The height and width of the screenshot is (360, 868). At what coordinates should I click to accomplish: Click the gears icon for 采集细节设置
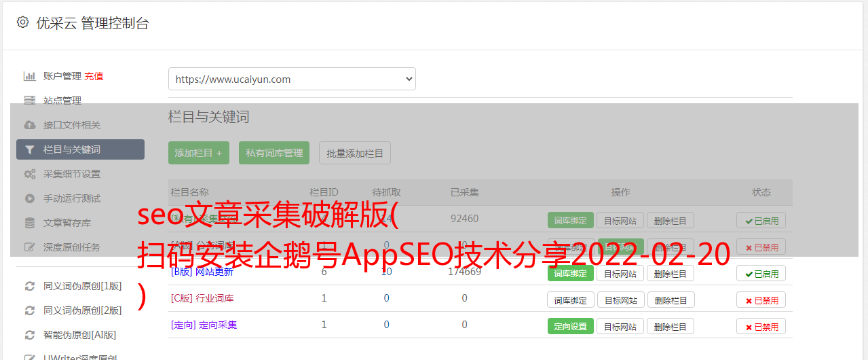pyautogui.click(x=30, y=174)
